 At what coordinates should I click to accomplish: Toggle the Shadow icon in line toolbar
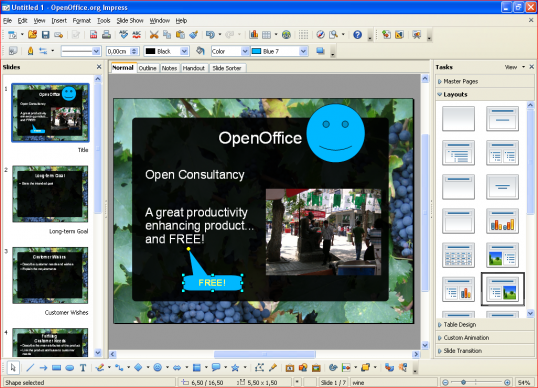coord(320,51)
